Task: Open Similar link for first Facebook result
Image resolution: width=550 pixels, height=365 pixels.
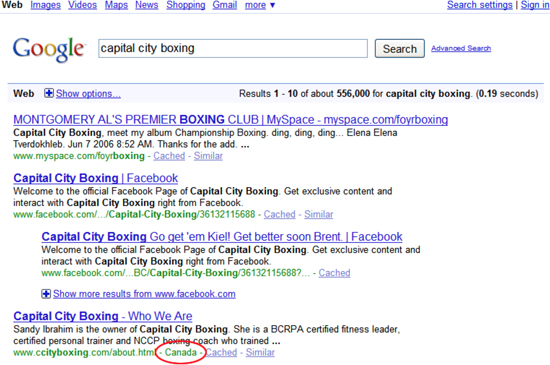Action: 318,214
